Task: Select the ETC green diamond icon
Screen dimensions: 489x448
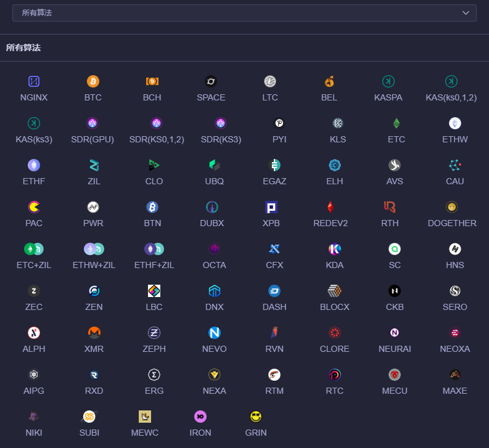Action: [x=397, y=123]
